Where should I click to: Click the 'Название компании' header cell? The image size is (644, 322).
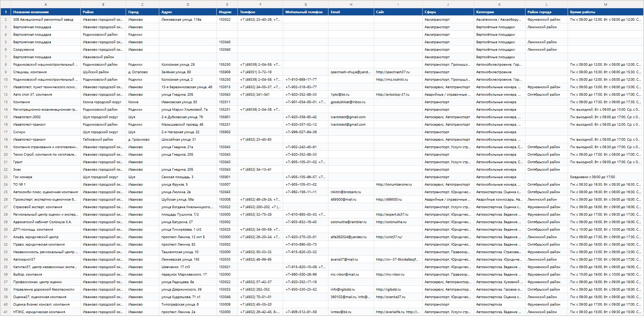[46, 12]
